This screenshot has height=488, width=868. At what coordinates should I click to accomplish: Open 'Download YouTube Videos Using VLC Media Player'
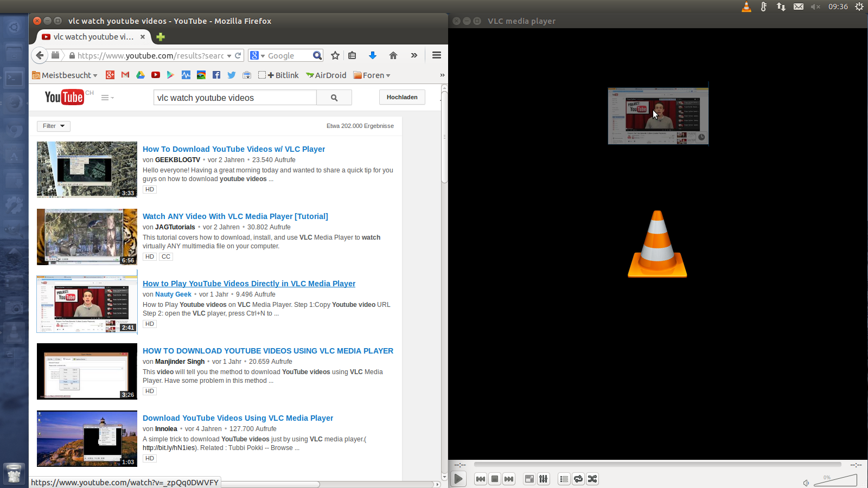[238, 418]
